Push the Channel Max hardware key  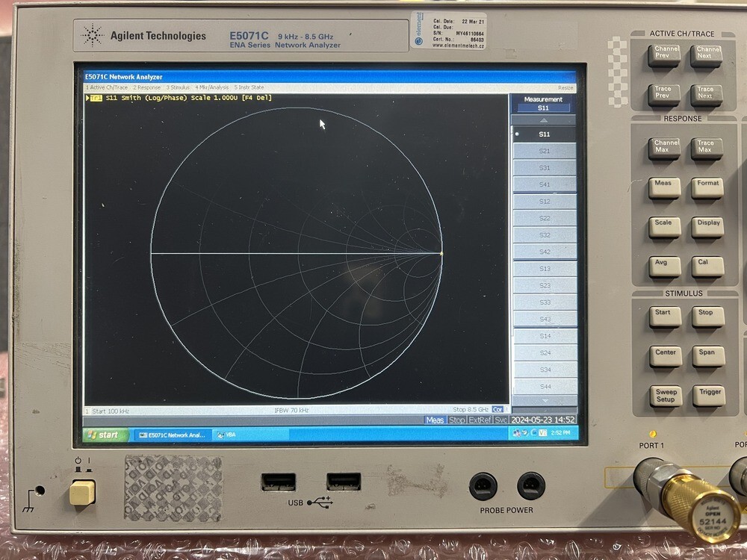(x=664, y=149)
